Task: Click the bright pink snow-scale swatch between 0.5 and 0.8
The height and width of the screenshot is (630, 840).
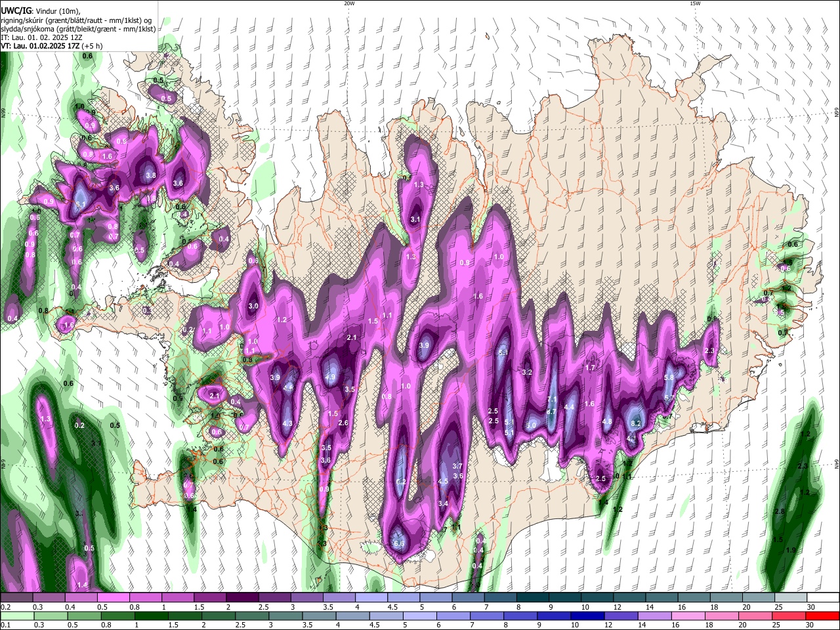Action: click(113, 598)
